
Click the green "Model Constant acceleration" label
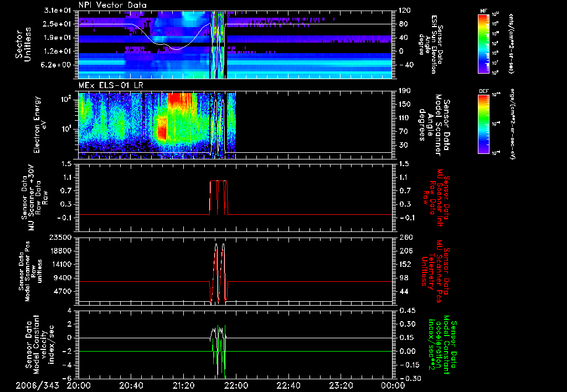click(x=442, y=344)
